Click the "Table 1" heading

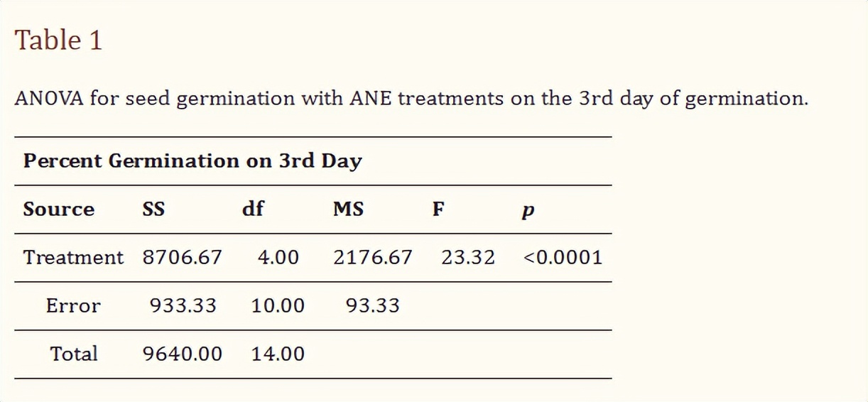coord(59,40)
